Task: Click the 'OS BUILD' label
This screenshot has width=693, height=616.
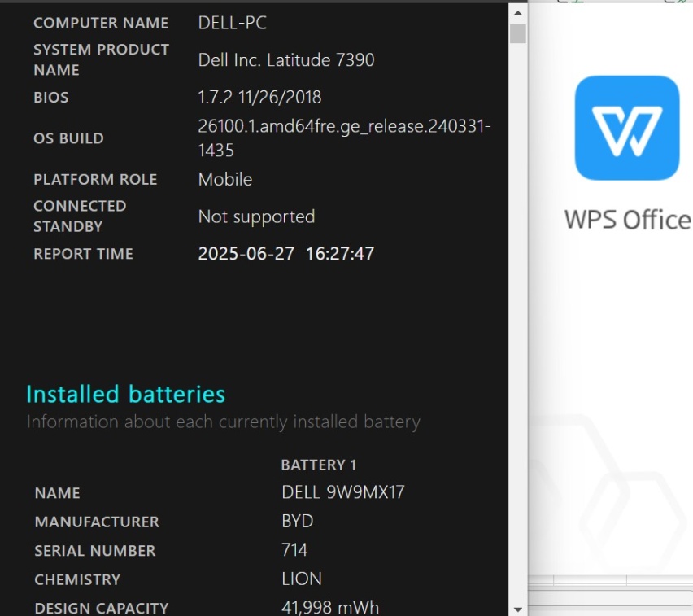Action: point(69,138)
